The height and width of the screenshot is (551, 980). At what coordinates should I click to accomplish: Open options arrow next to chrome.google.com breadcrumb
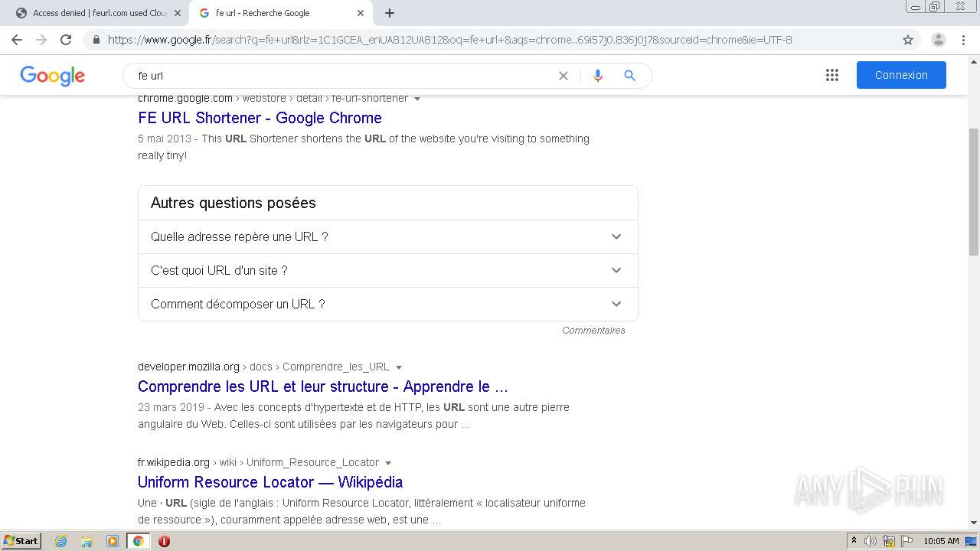point(417,99)
